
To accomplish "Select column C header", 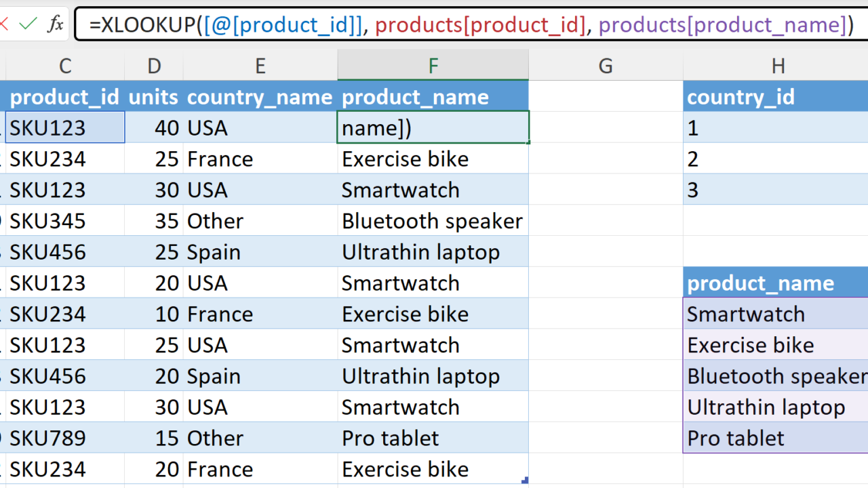I will click(x=65, y=66).
